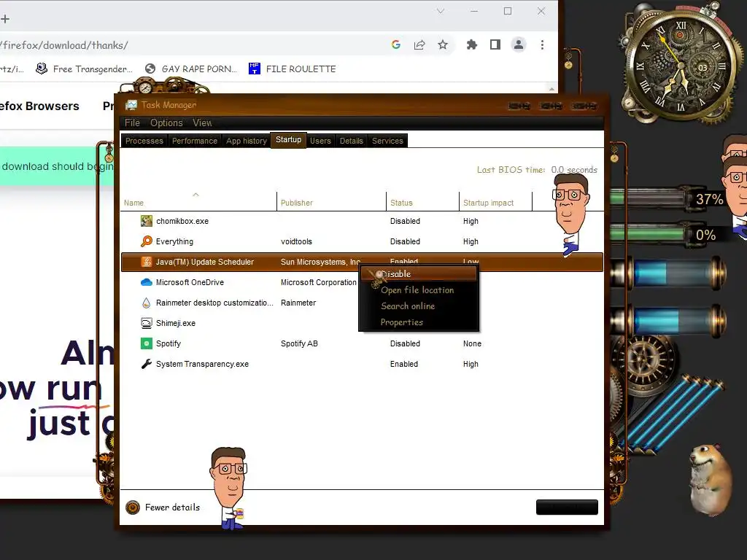747x560 pixels.
Task: Click the Microsoft OneDrive cloud icon
Action: 146,282
